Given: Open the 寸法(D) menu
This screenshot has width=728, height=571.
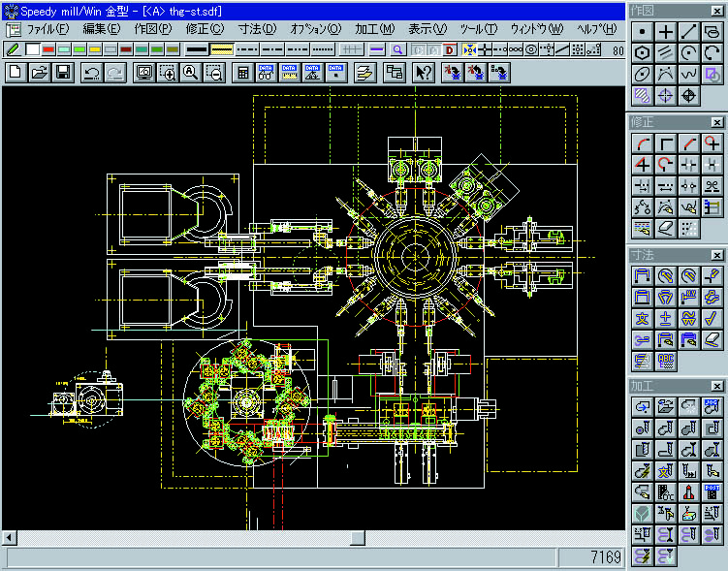Looking at the screenshot, I should (257, 29).
